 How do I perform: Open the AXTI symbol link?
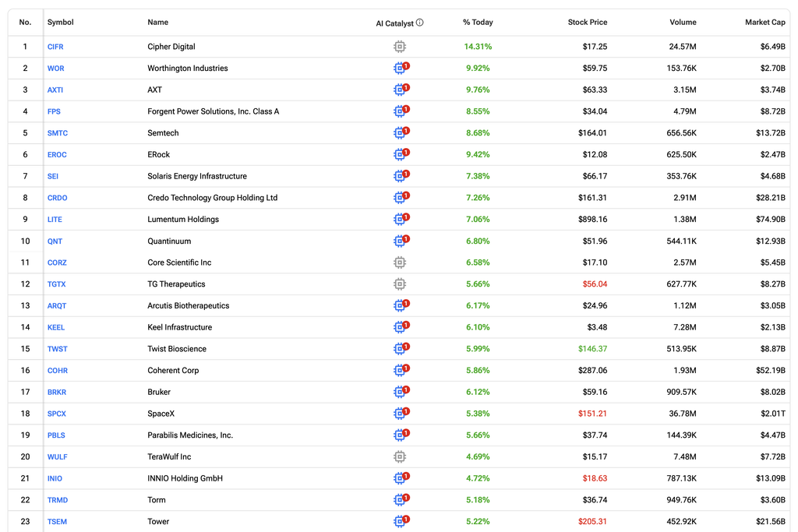(x=55, y=90)
